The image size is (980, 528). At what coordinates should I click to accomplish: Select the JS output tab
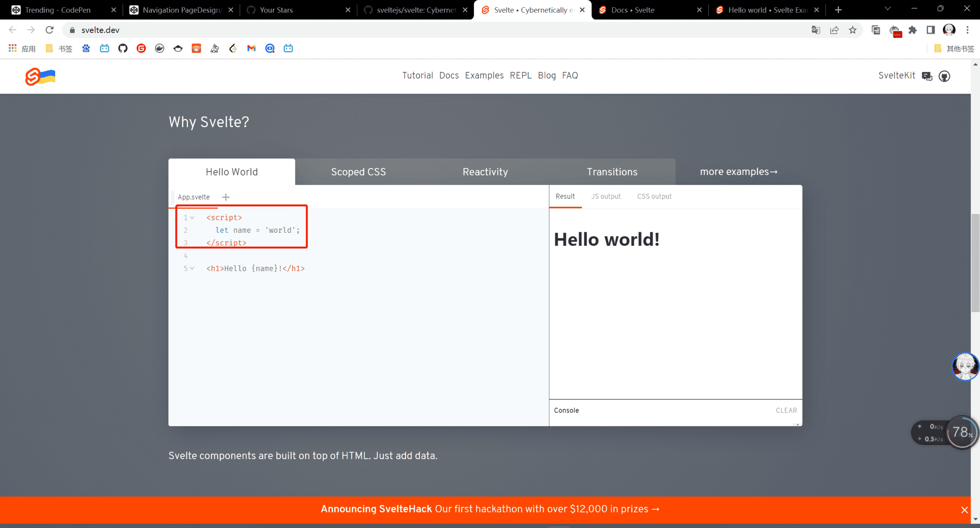click(606, 196)
